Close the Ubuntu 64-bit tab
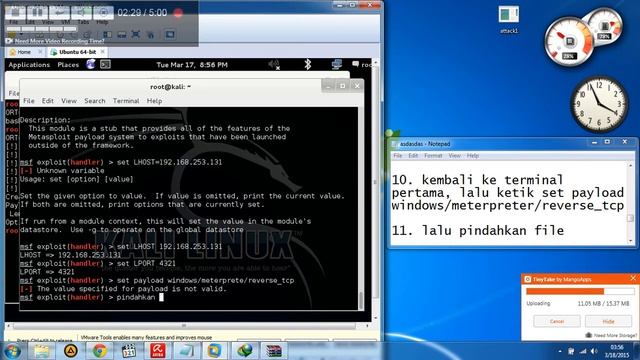The height and width of the screenshot is (360, 640). tap(102, 52)
